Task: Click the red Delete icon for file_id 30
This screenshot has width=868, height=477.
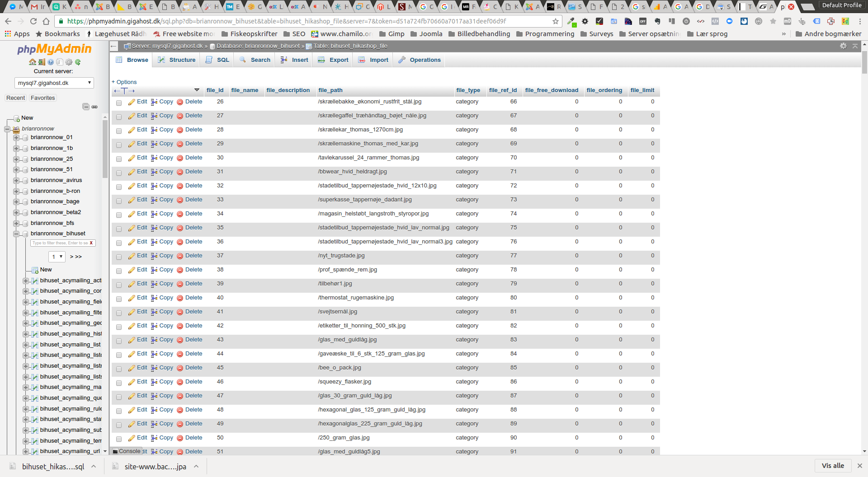Action: (180, 158)
